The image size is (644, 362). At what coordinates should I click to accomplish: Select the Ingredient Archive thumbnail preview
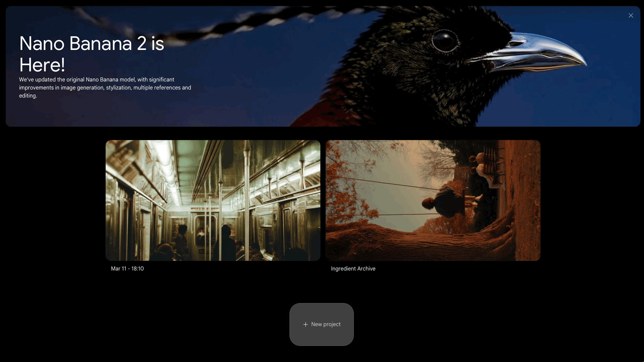pos(432,200)
